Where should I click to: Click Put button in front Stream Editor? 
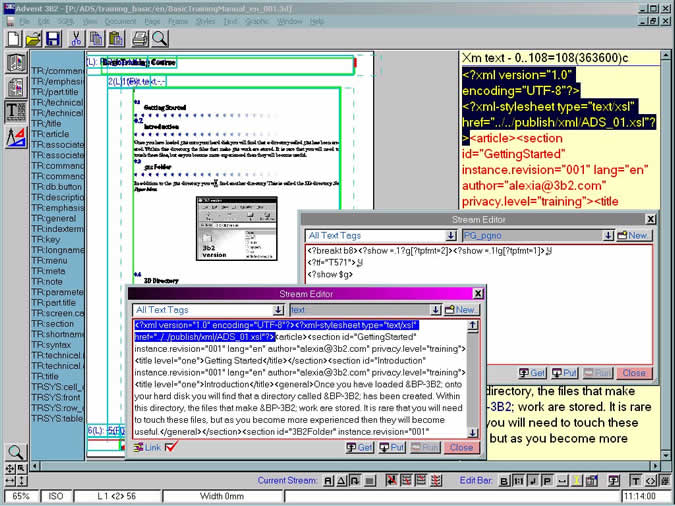(391, 447)
